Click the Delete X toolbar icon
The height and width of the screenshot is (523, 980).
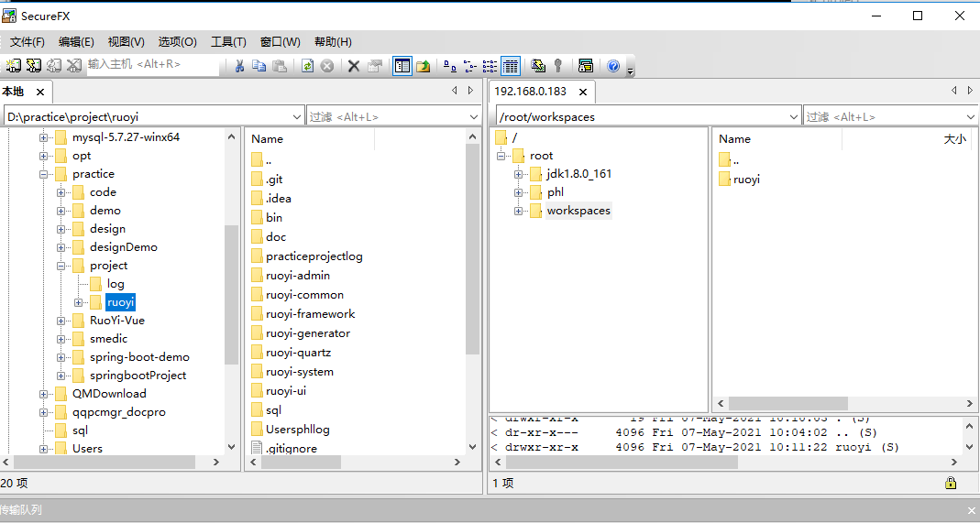pos(354,66)
